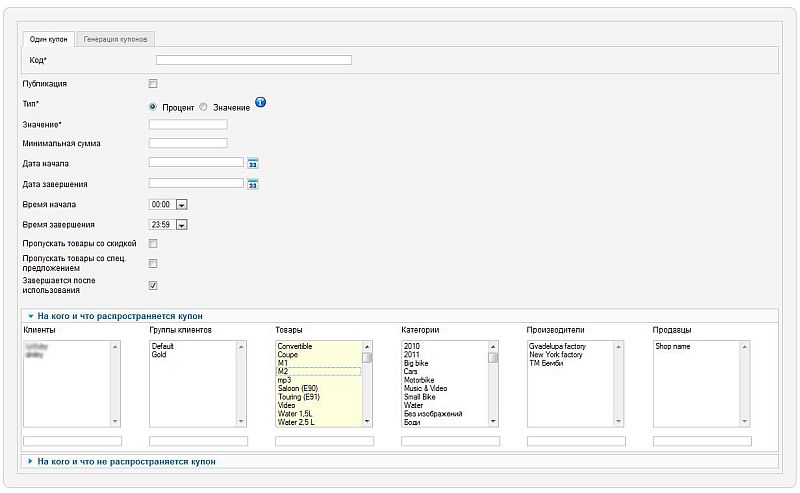Open the Время завершения dropdown

point(182,225)
